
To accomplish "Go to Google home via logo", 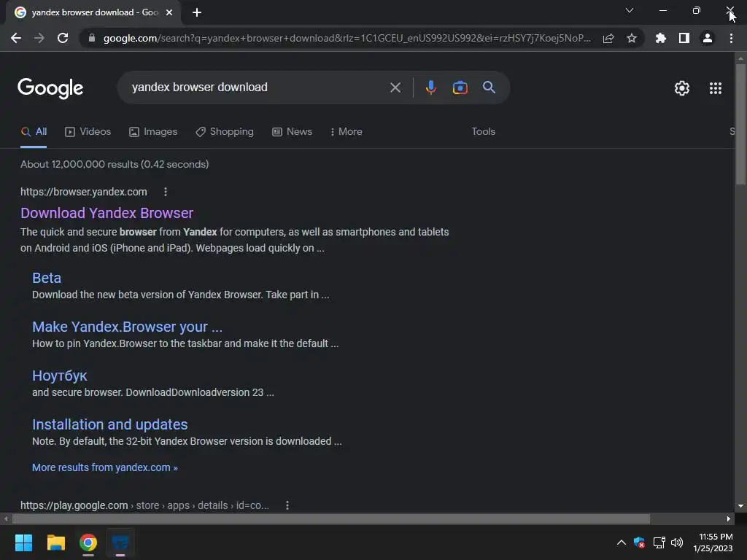I will coord(50,88).
